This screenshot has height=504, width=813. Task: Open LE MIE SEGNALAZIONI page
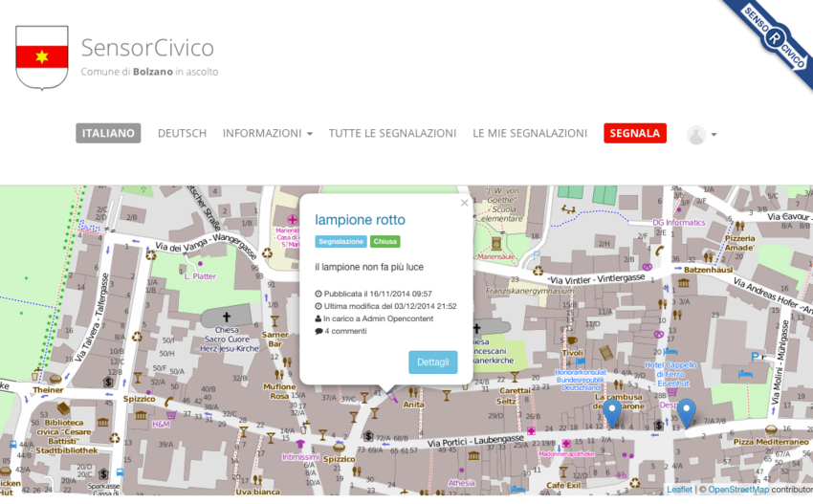tap(530, 133)
